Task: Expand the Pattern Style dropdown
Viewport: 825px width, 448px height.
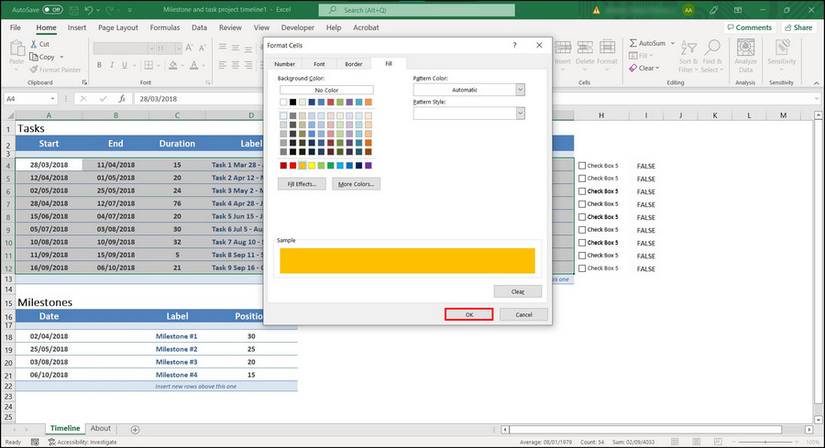Action: 520,114
